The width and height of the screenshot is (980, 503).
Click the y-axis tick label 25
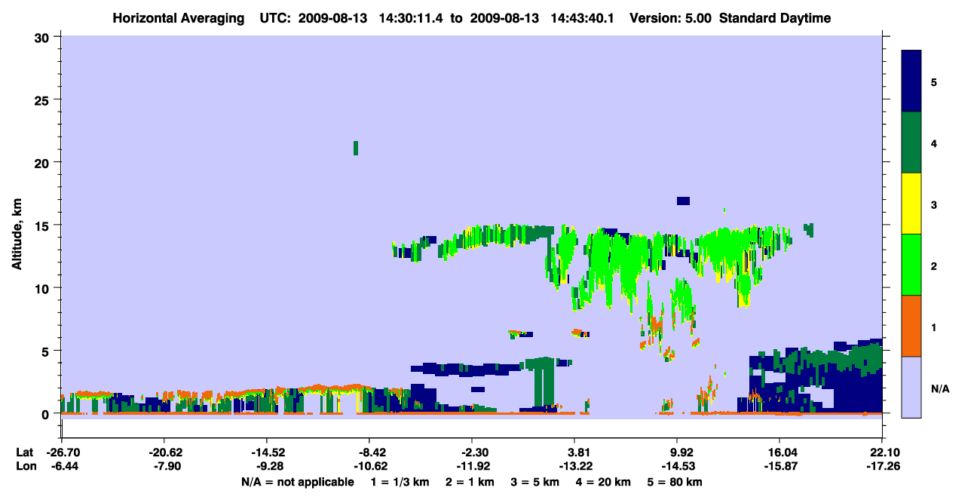pyautogui.click(x=44, y=100)
